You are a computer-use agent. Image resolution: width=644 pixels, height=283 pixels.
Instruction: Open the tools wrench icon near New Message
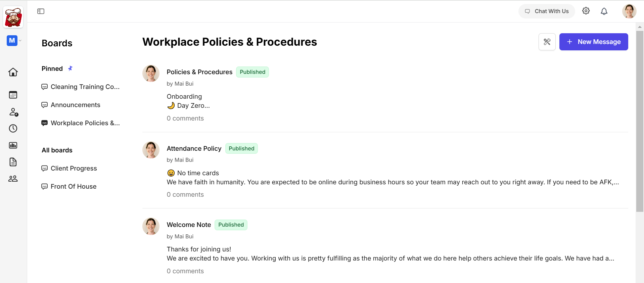point(547,42)
